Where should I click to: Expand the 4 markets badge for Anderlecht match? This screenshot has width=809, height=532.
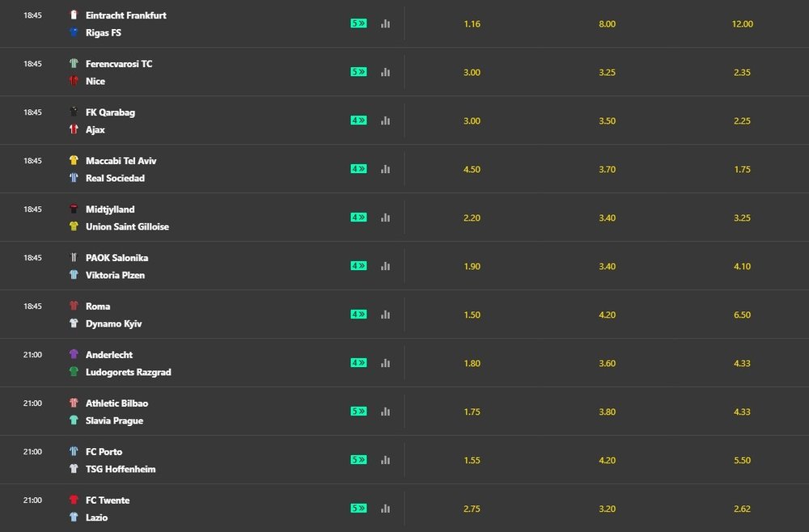pyautogui.click(x=358, y=362)
